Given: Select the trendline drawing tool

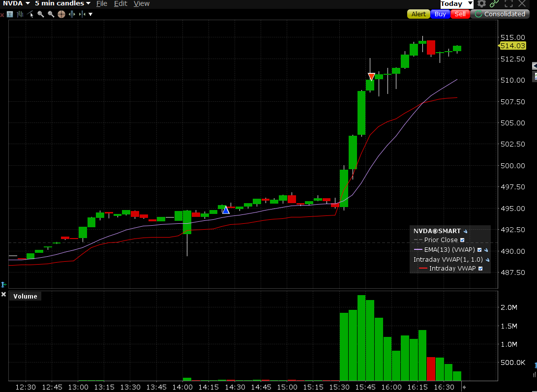Looking at the screenshot, I should 30,14.
